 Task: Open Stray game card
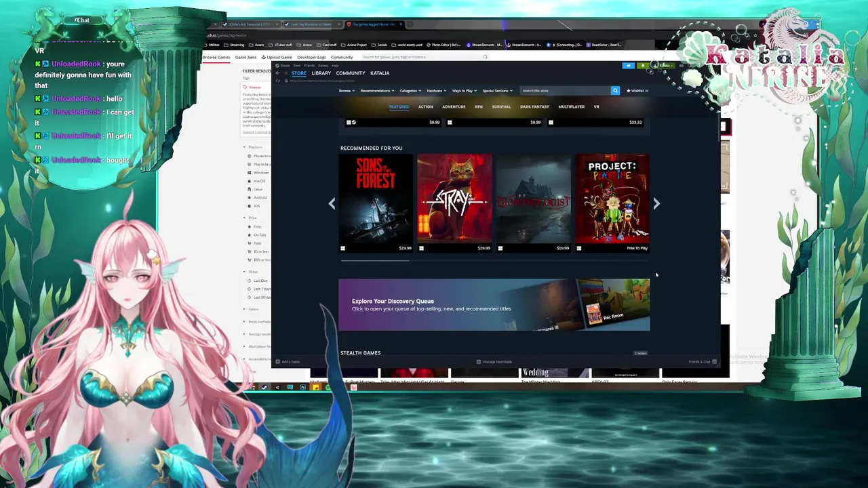coord(454,203)
